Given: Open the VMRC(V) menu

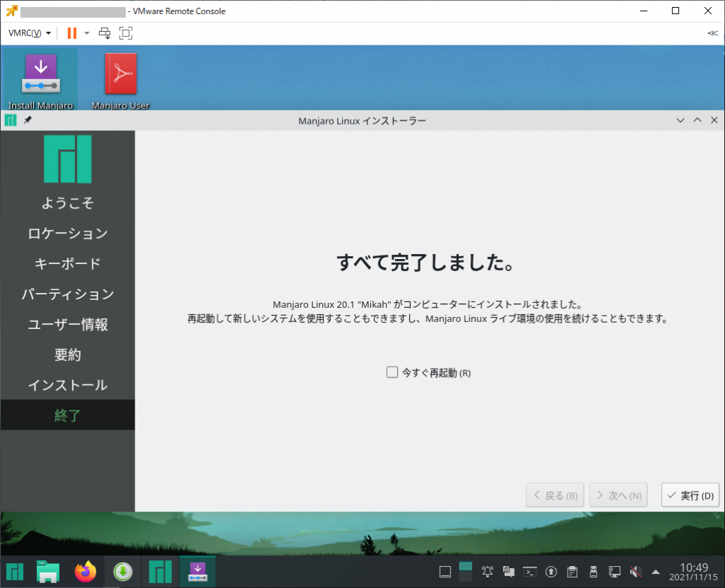Looking at the screenshot, I should point(30,33).
